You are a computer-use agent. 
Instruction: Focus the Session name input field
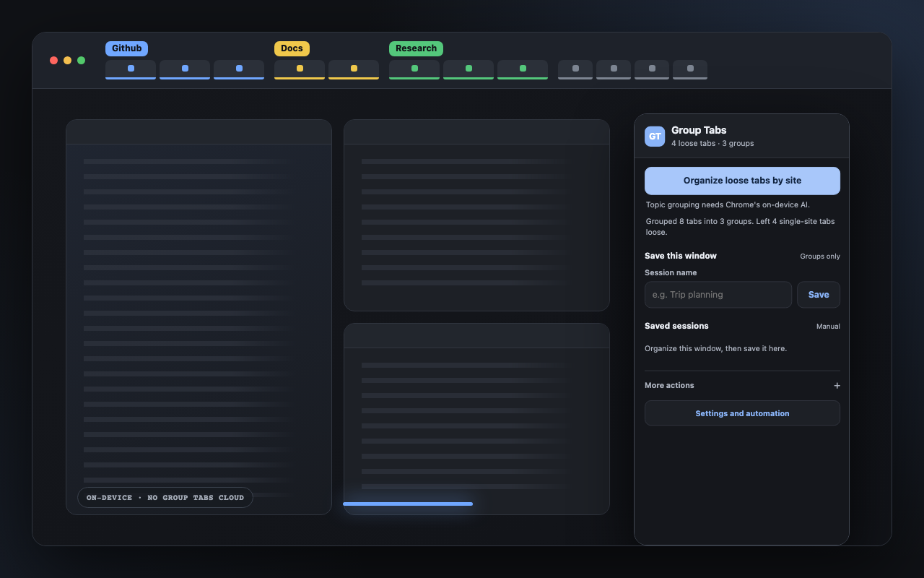[718, 295]
